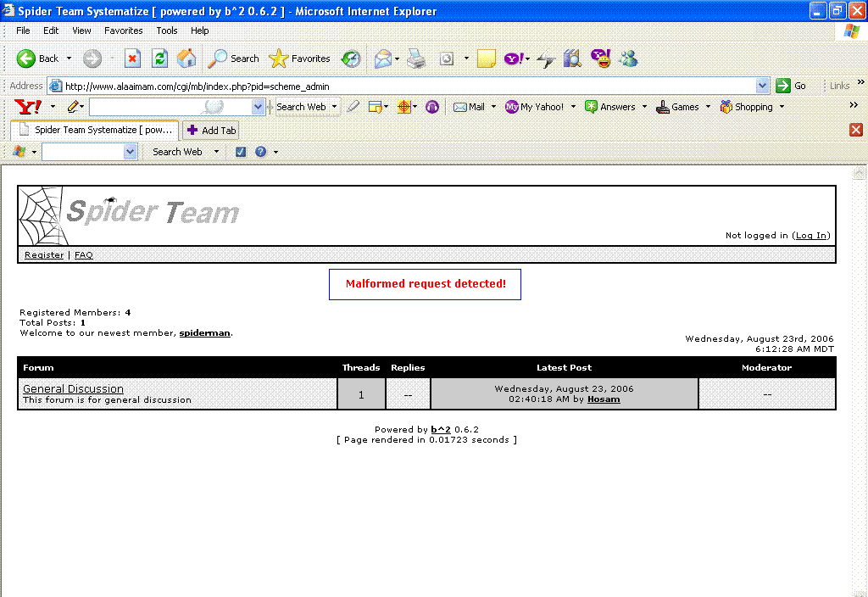Expand the address bar dropdown arrow
The image size is (868, 597).
[762, 86]
